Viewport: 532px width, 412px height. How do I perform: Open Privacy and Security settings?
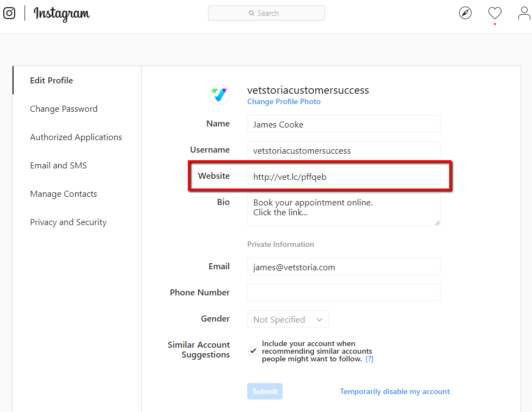tap(68, 222)
